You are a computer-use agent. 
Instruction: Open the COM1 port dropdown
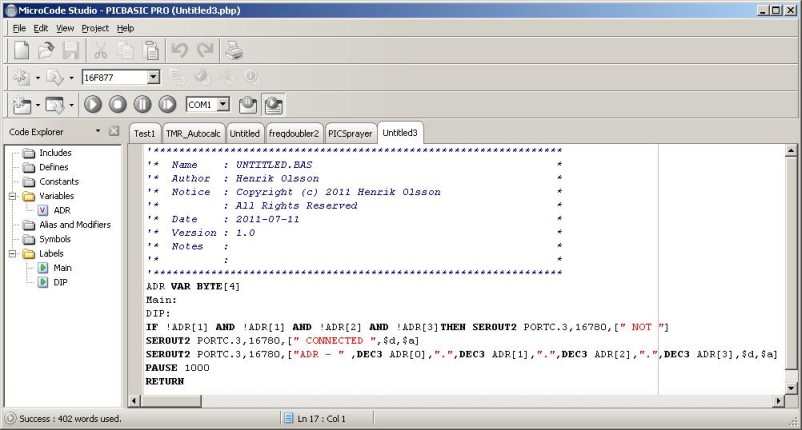pyautogui.click(x=222, y=104)
